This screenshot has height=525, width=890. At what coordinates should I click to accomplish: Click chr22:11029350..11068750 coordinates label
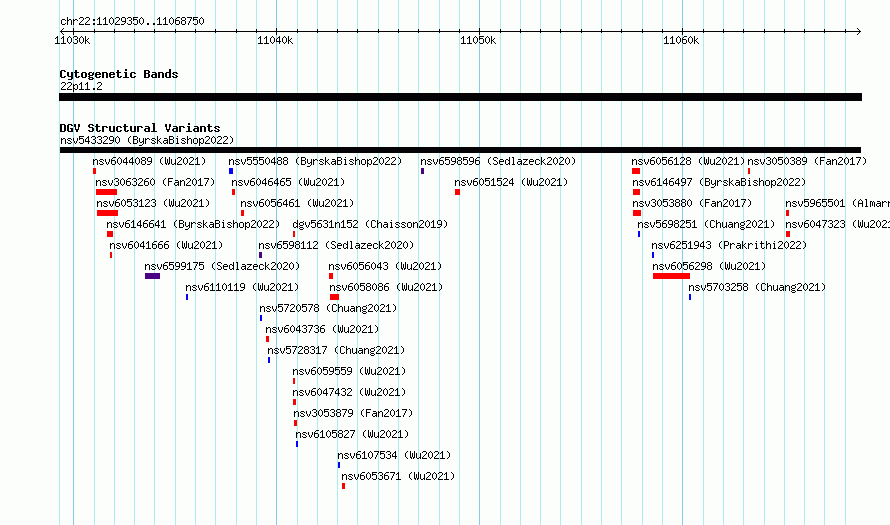tap(132, 21)
